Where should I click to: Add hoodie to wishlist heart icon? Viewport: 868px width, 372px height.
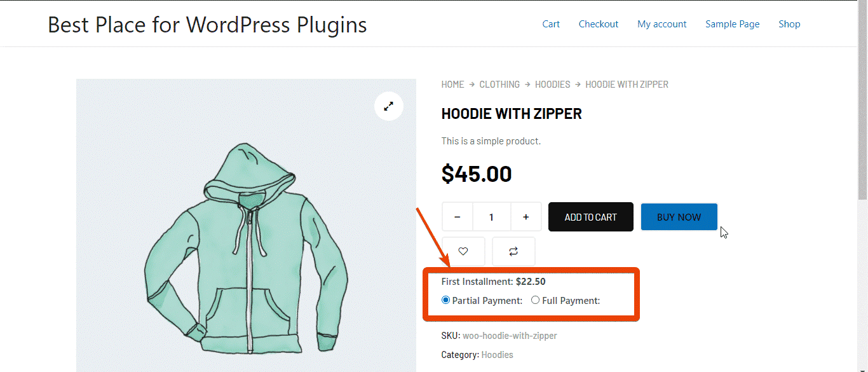463,251
